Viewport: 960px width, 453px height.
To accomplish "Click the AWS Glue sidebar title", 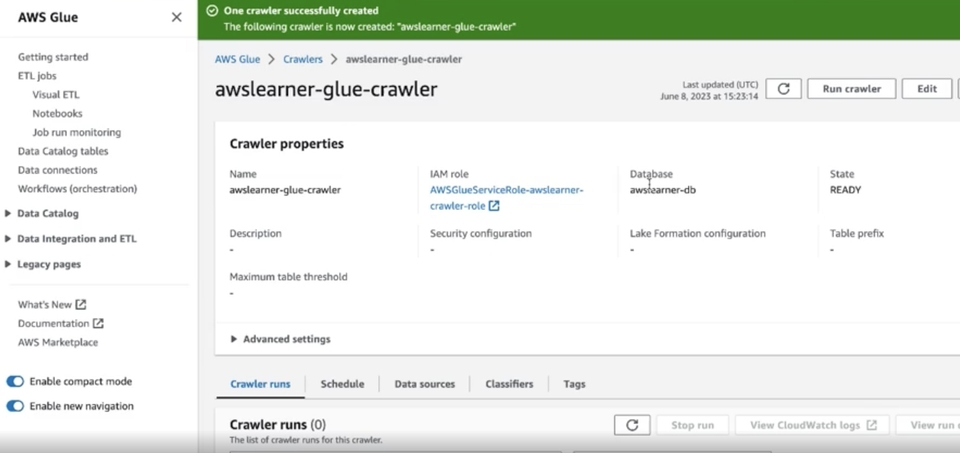I will (48, 17).
